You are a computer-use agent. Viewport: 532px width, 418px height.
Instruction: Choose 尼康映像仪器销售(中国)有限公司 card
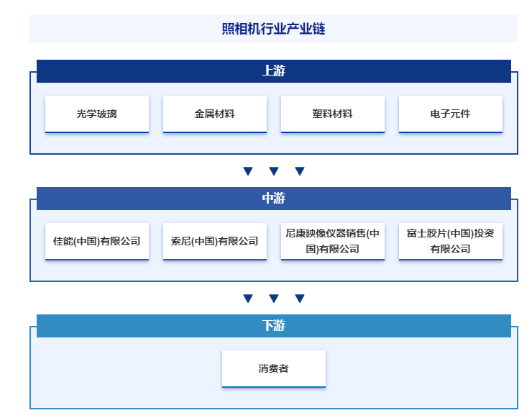pyautogui.click(x=332, y=242)
